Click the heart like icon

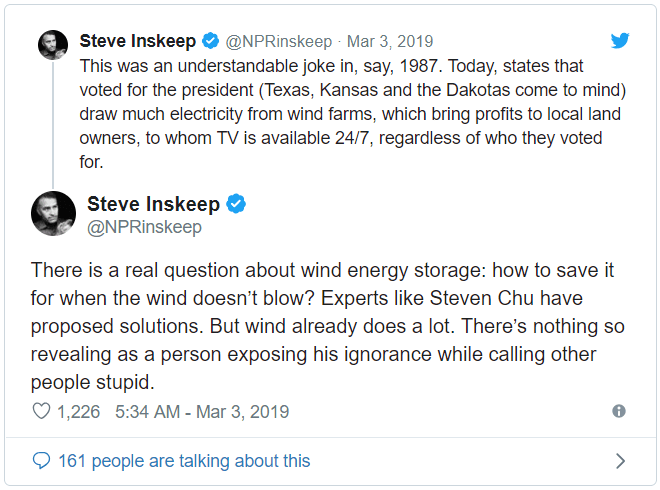[41, 411]
